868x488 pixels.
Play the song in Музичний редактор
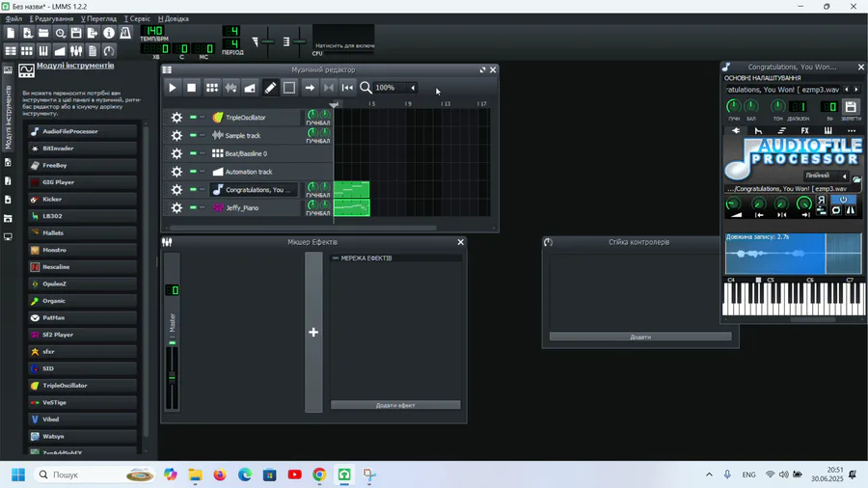pos(173,88)
